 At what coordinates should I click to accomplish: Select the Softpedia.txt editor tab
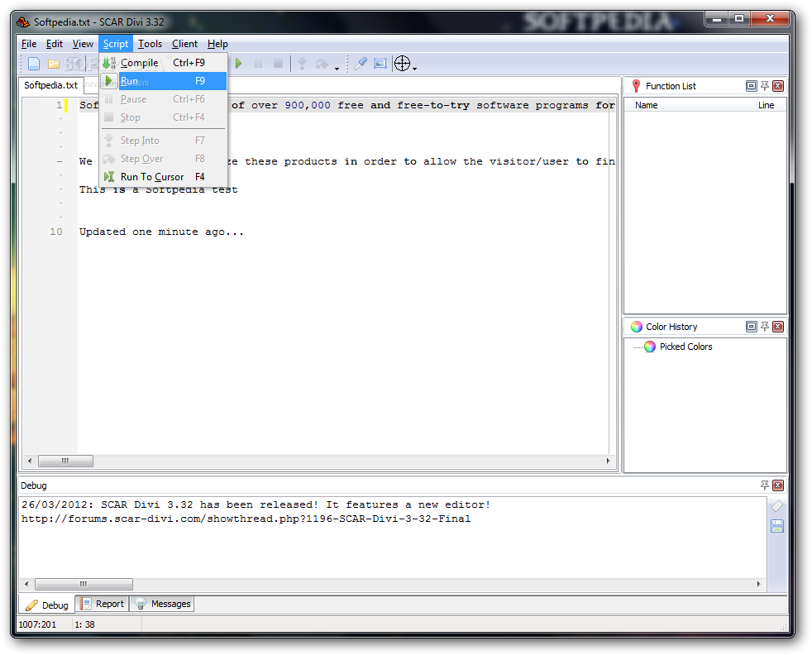pyautogui.click(x=50, y=85)
